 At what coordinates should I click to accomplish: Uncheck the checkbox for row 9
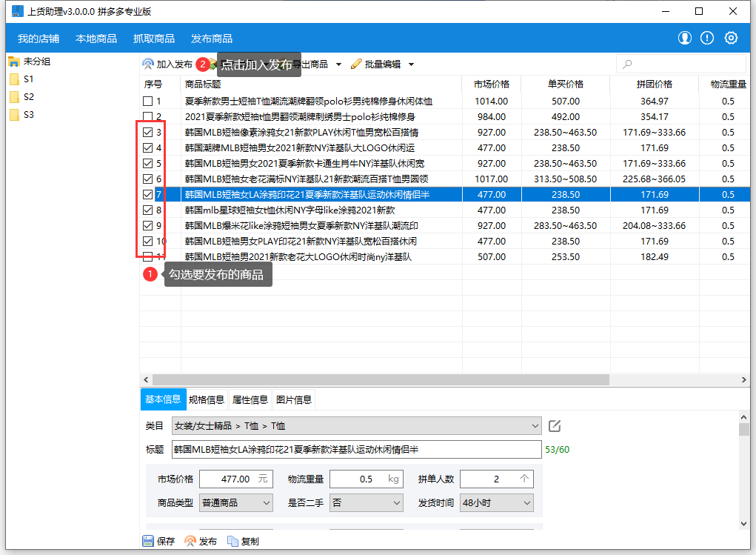148,226
